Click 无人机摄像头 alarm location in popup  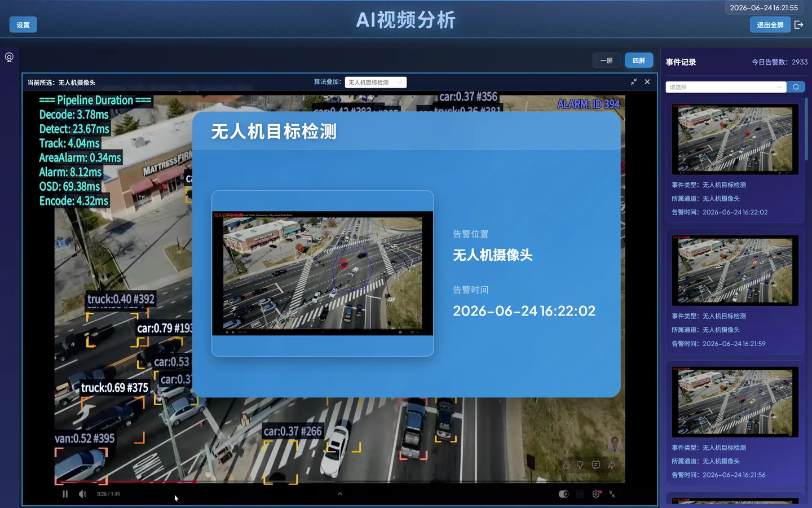click(493, 255)
